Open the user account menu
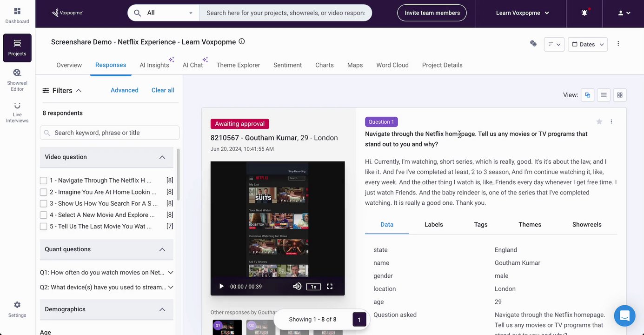The height and width of the screenshot is (335, 644). (x=623, y=13)
